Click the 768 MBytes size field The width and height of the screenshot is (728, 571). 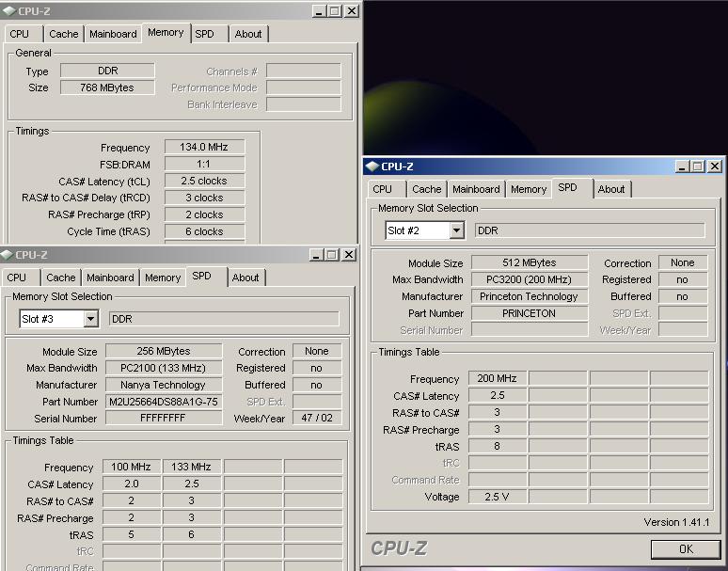pyautogui.click(x=107, y=87)
